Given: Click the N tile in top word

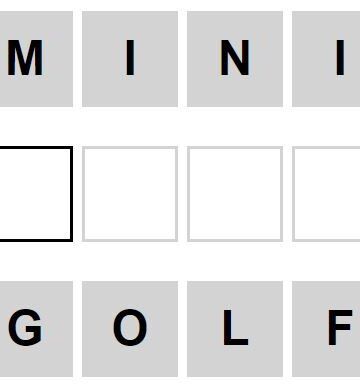Looking at the screenshot, I should pyautogui.click(x=235, y=59).
